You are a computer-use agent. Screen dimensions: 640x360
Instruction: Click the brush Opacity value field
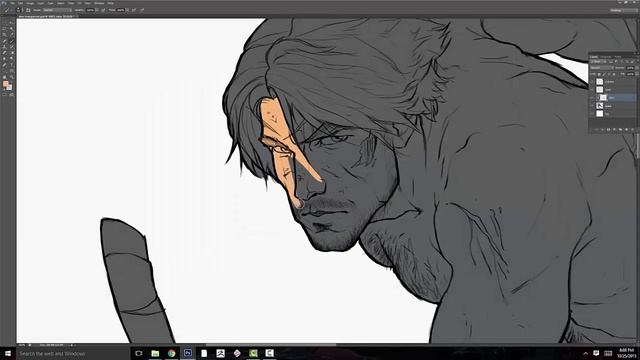click(90, 10)
